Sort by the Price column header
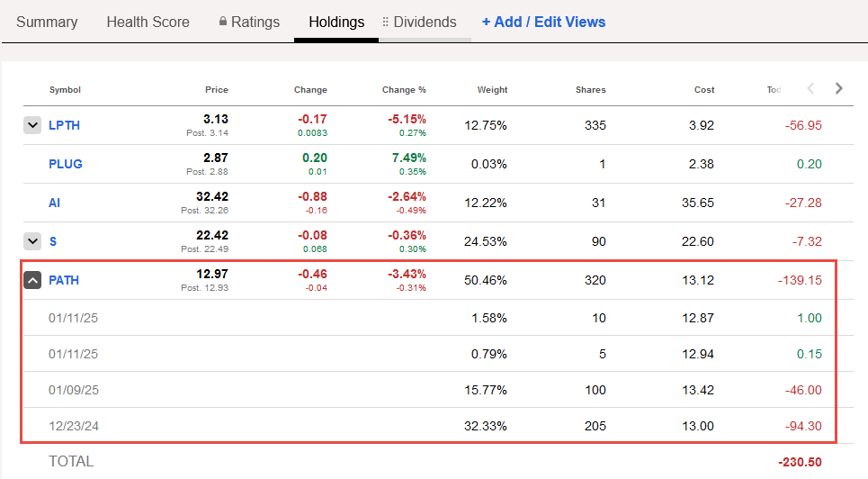The image size is (868, 479). pyautogui.click(x=217, y=90)
